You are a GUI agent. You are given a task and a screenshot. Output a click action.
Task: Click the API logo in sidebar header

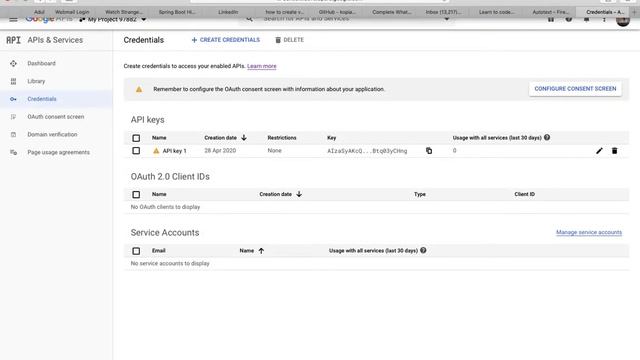[13, 40]
